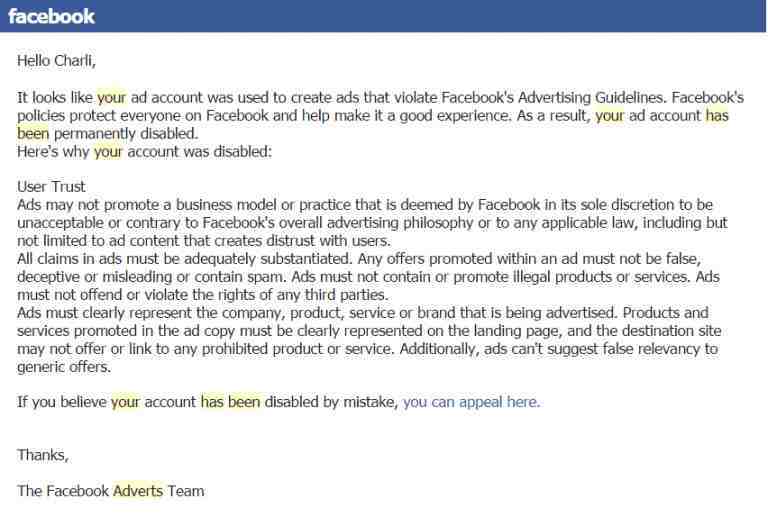Click 'The Facebook Adverts Team' signature
The width and height of the screenshot is (768, 517).
pos(111,491)
